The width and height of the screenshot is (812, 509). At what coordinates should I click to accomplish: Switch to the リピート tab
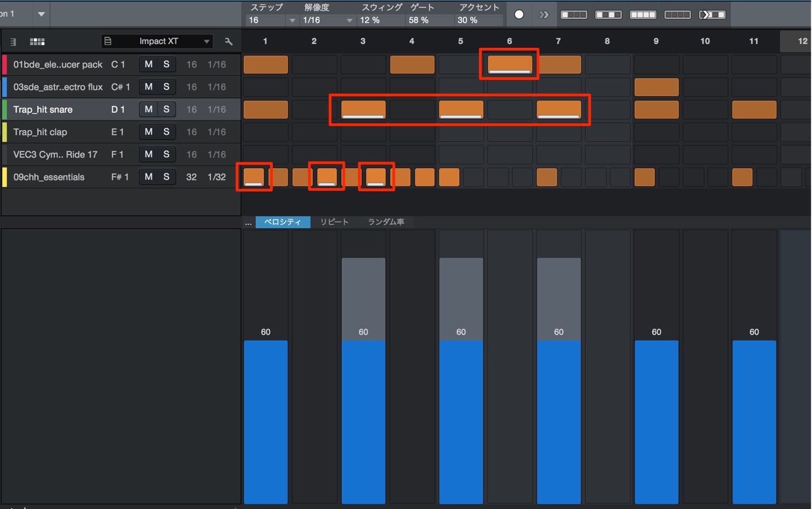[335, 222]
